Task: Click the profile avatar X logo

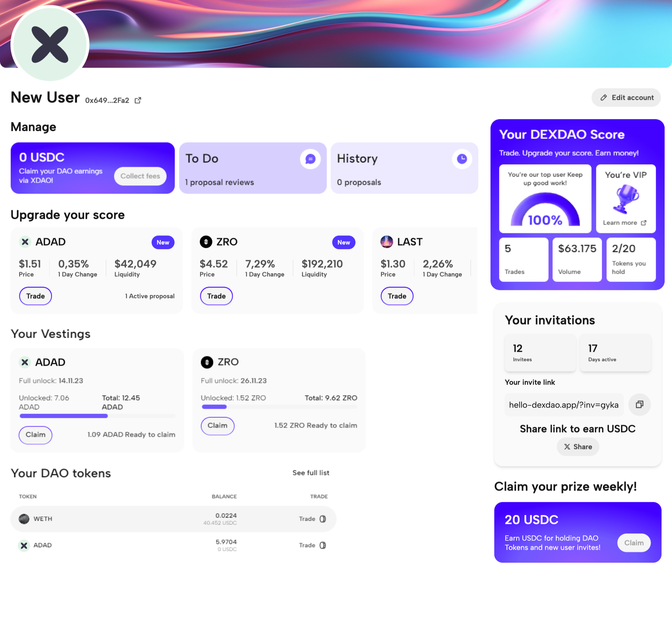Action: (x=50, y=45)
